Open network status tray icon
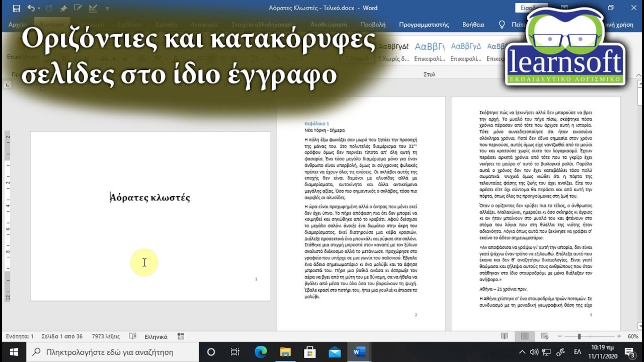Image resolution: width=644 pixels, height=362 pixels. (546, 352)
